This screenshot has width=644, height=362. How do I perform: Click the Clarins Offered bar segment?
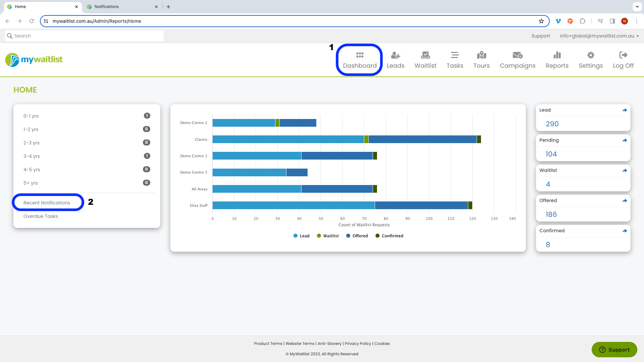click(x=423, y=139)
